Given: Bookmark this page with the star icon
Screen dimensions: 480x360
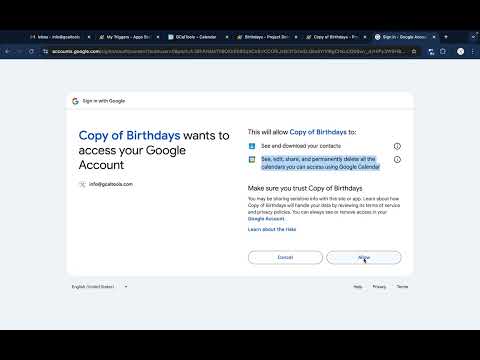Looking at the screenshot, I should click(414, 52).
